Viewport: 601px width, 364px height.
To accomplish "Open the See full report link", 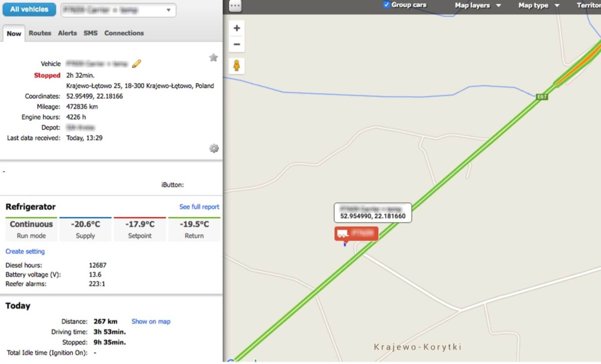I will click(199, 207).
